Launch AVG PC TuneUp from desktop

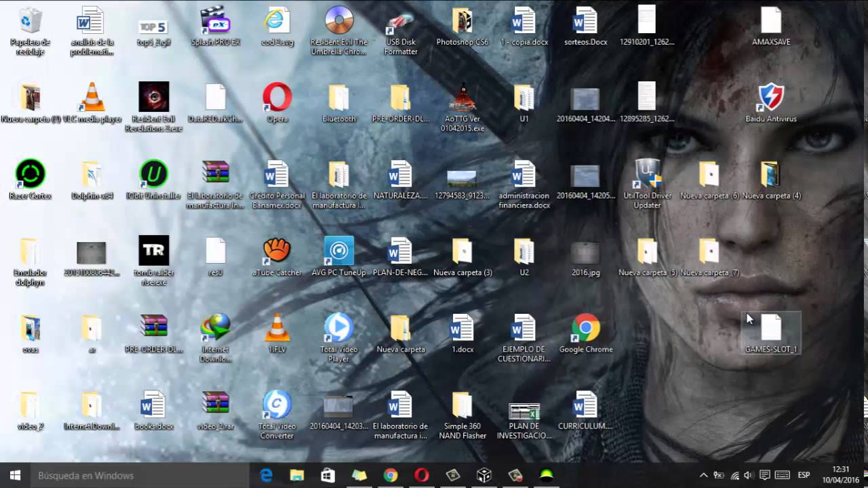339,258
